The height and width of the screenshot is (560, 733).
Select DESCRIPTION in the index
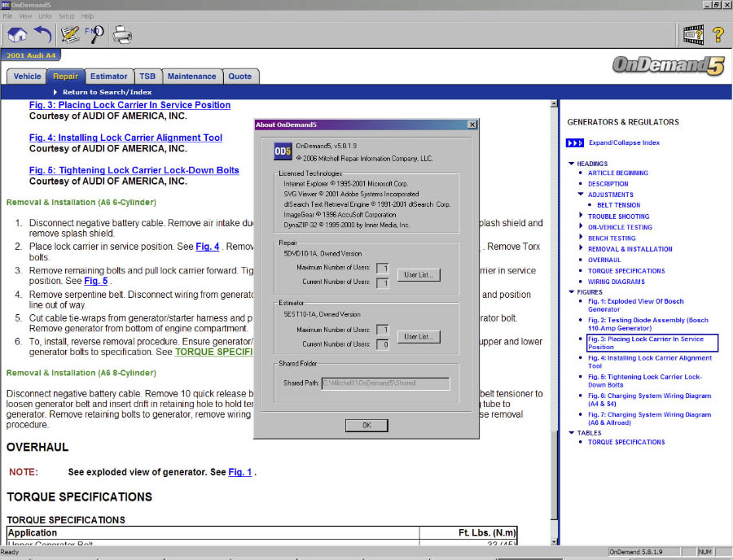point(608,184)
